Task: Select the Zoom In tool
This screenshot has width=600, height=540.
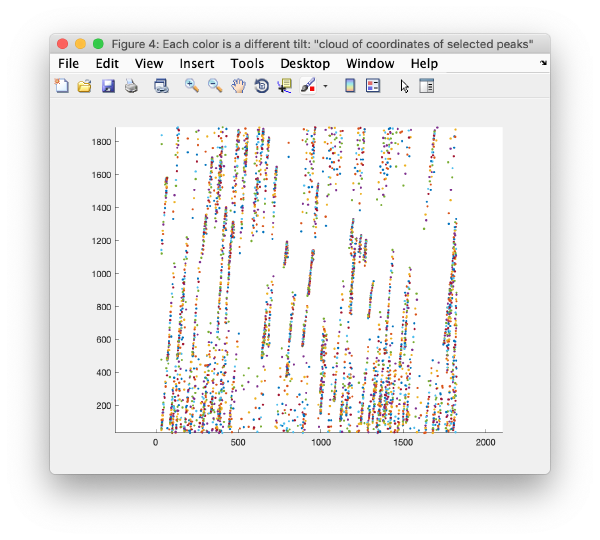Action: click(x=192, y=86)
